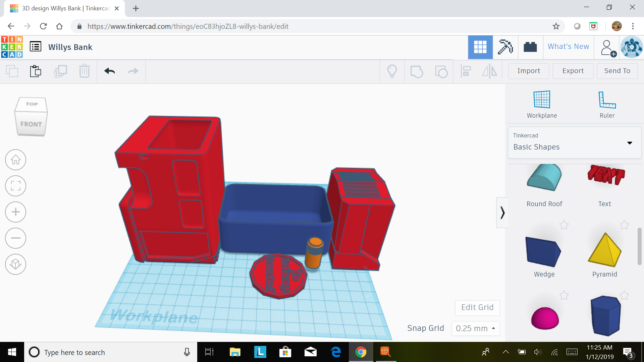The image size is (644, 362).
Task: Click the Ungroup icon
Action: pos(441,71)
